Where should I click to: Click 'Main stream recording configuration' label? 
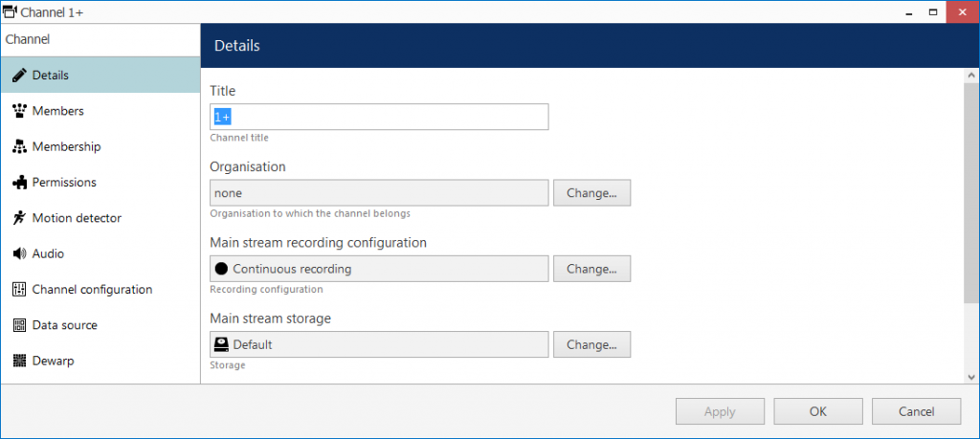[318, 242]
